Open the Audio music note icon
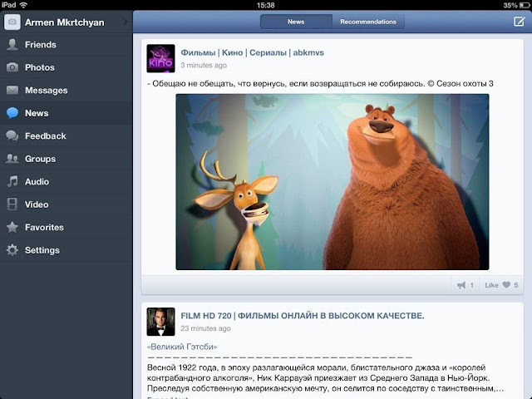This screenshot has width=532, height=399. coord(12,181)
